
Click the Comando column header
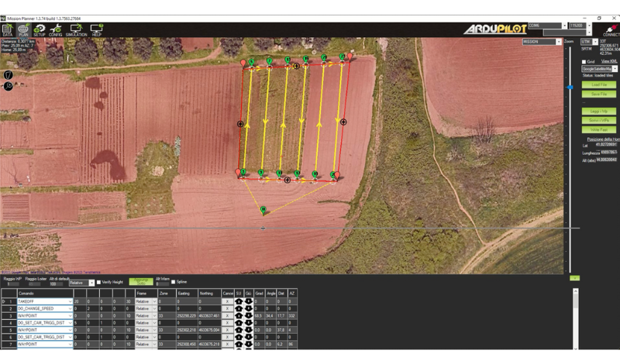click(x=45, y=294)
